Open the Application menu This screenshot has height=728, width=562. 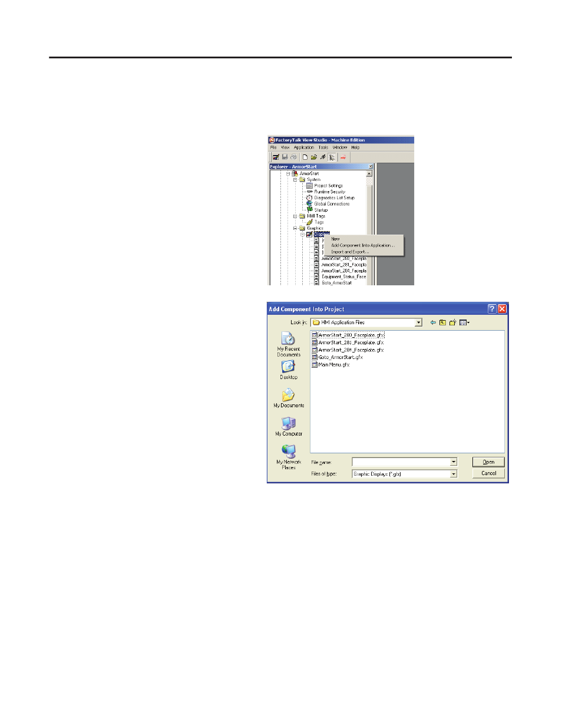tap(304, 147)
